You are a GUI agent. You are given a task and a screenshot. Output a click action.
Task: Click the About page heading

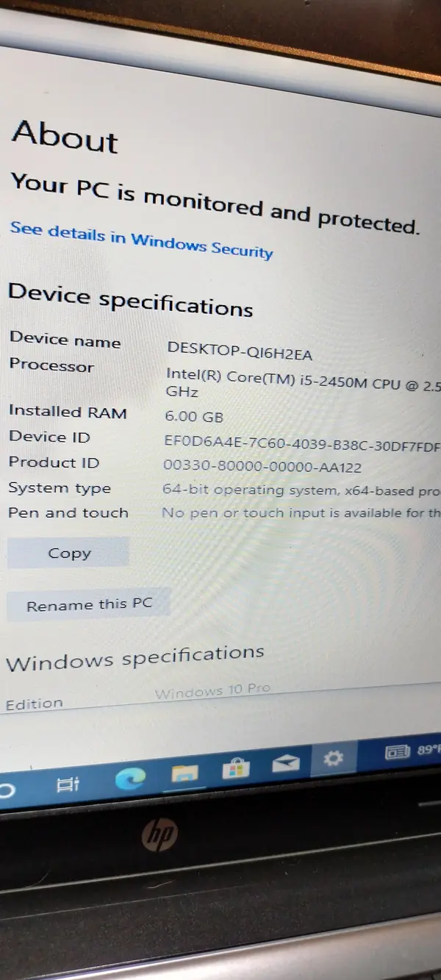[x=65, y=137]
